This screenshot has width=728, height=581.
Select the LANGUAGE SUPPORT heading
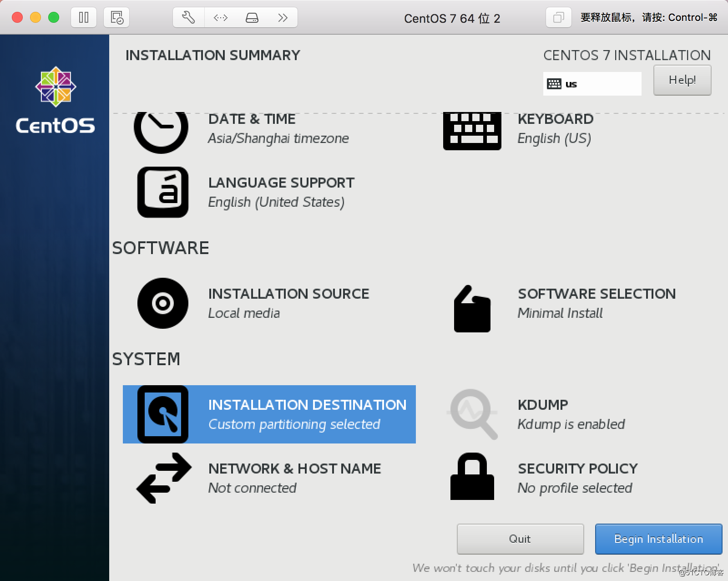tap(281, 183)
